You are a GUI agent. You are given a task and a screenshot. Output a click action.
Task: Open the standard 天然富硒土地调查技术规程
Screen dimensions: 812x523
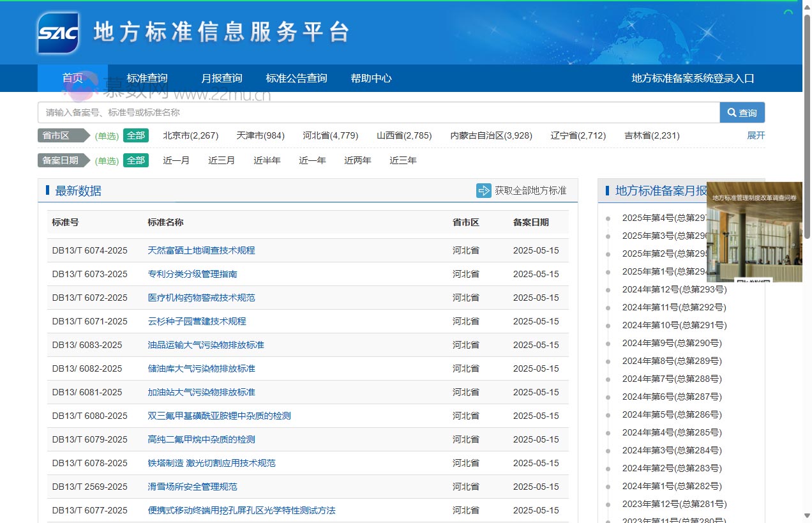[201, 250]
